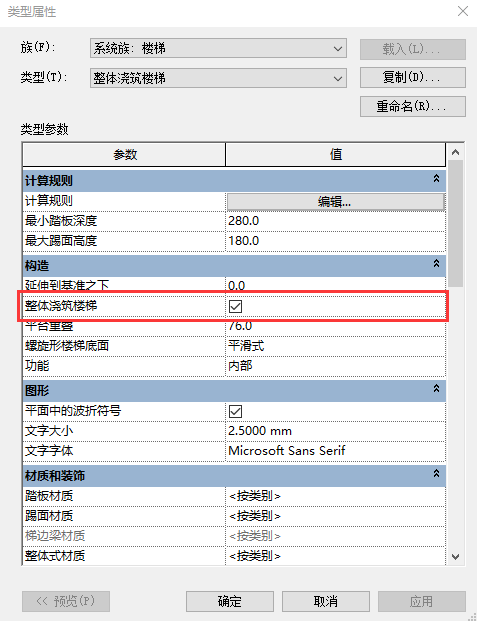Click the scrollbar up arrow

(455, 152)
